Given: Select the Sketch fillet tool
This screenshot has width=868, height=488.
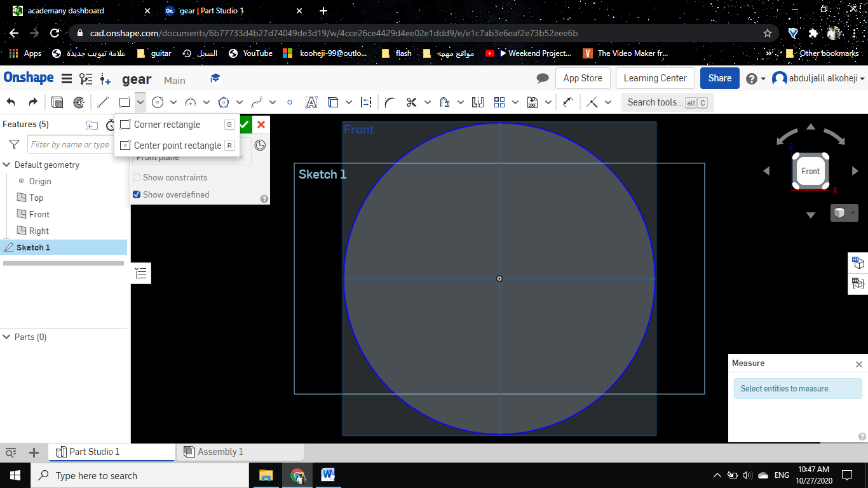Looking at the screenshot, I should click(390, 102).
